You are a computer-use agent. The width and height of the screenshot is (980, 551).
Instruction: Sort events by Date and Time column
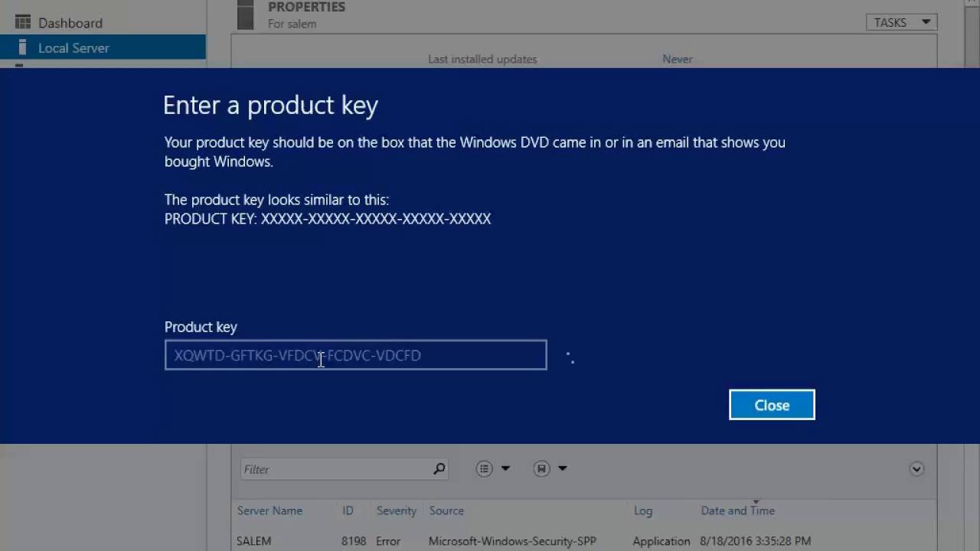pyautogui.click(x=738, y=510)
